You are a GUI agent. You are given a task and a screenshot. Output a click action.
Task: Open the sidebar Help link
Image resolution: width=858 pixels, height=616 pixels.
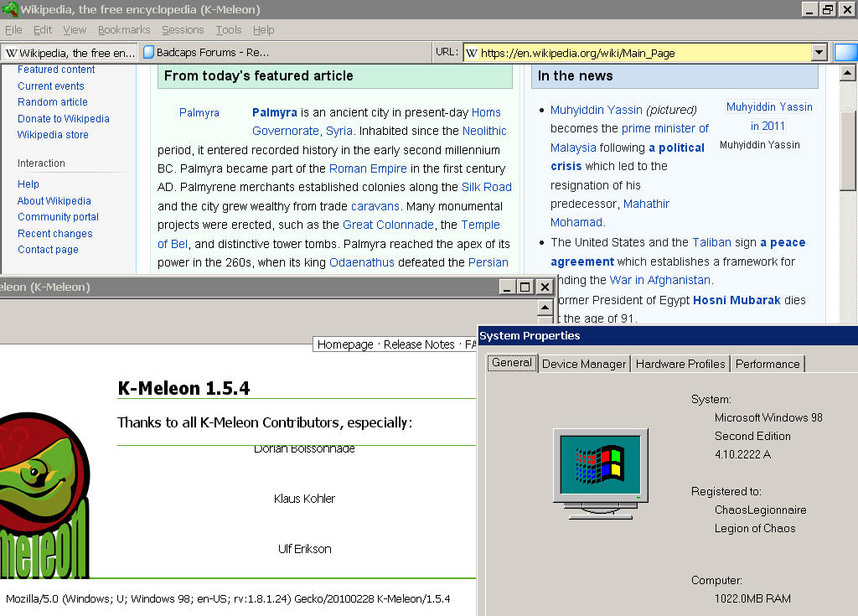pyautogui.click(x=28, y=184)
